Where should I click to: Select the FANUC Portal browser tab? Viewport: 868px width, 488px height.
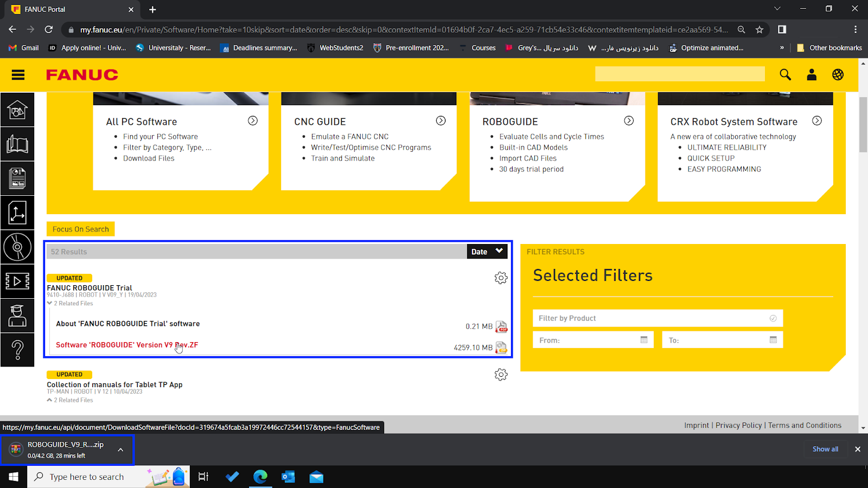[x=65, y=9]
